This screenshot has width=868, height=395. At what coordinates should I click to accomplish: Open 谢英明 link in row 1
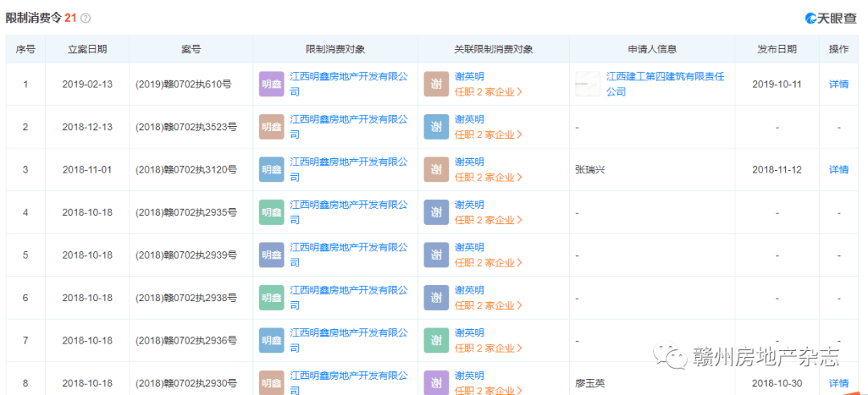tap(469, 77)
